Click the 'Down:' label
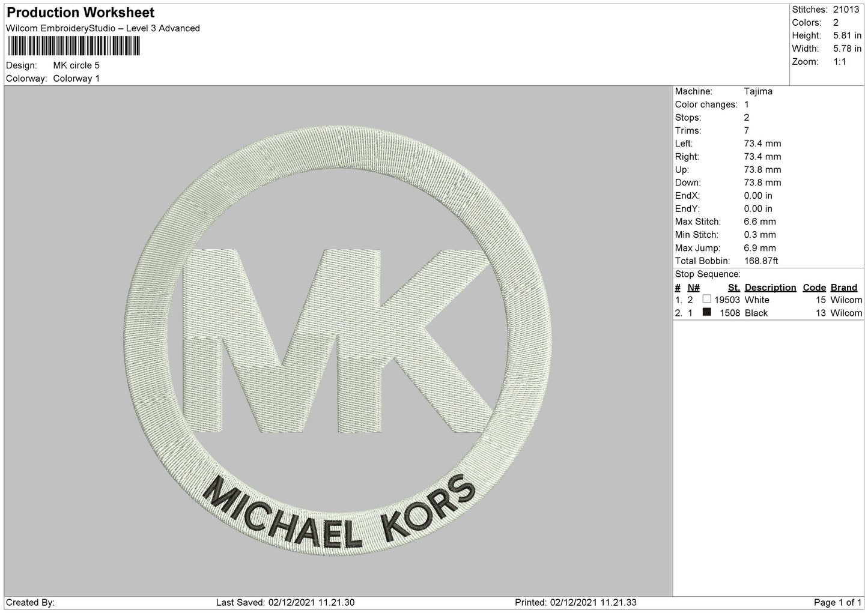The image size is (868, 613). [688, 183]
